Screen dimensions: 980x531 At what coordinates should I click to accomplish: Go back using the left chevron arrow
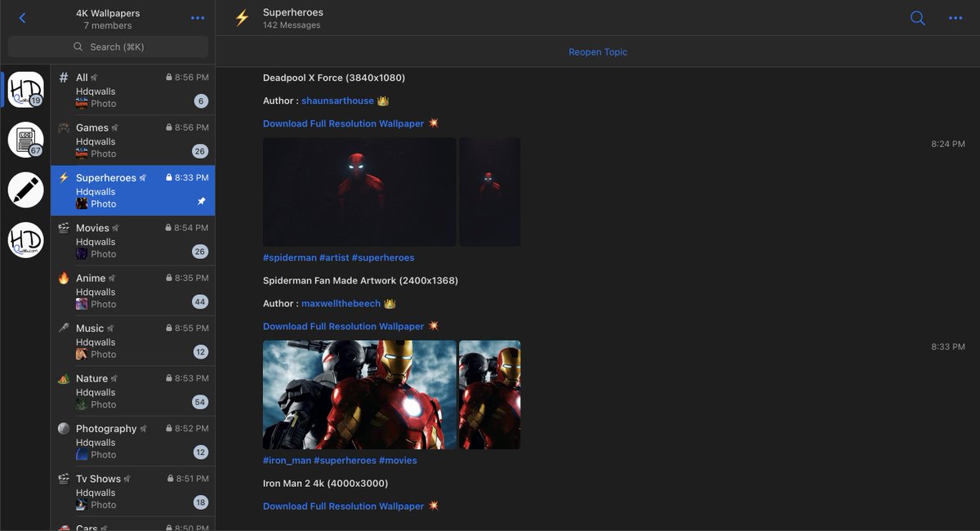coord(22,18)
